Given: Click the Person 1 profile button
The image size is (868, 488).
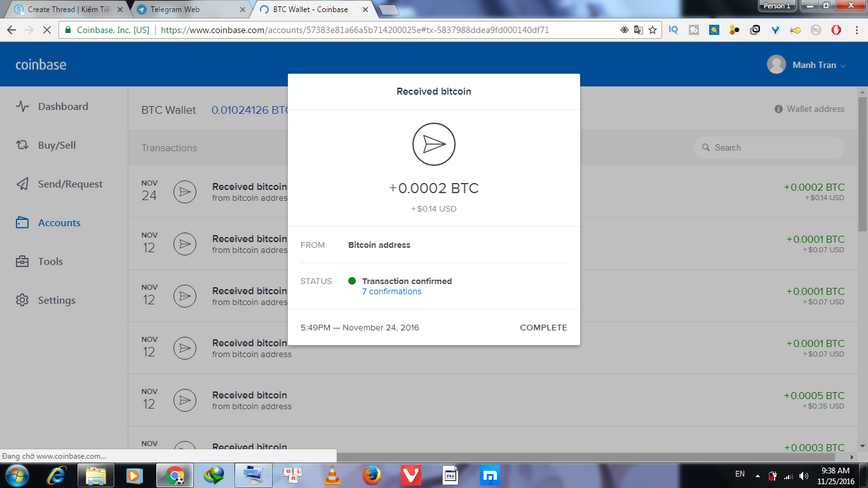Looking at the screenshot, I should click(x=776, y=6).
